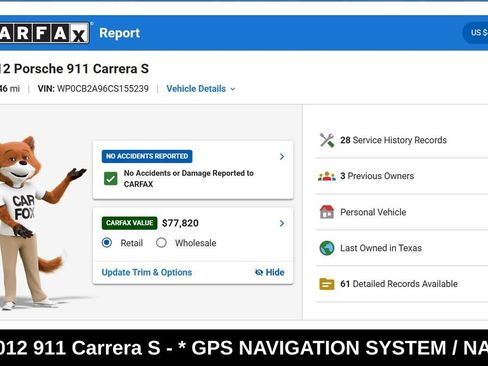488x366 pixels.
Task: Hide the CARFAX value with Hide
Action: pos(269,272)
